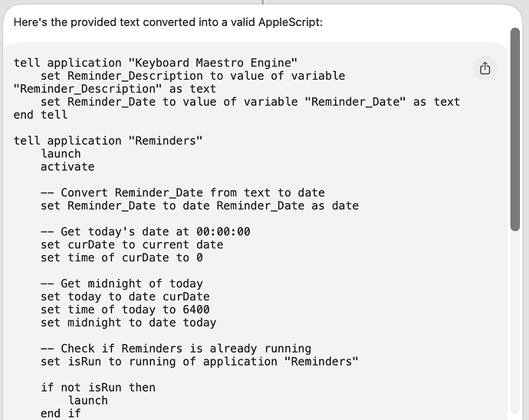
Task: Click the 'set isRun to running of application' line
Action: click(199, 362)
